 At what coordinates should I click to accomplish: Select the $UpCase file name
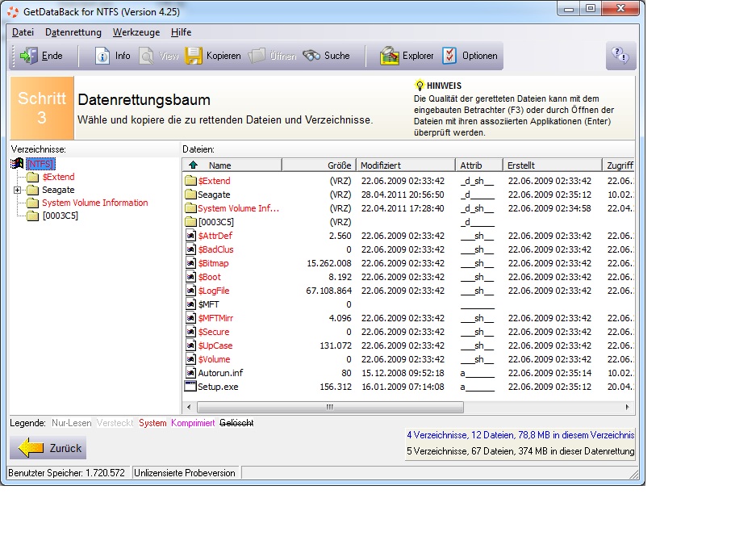[215, 345]
